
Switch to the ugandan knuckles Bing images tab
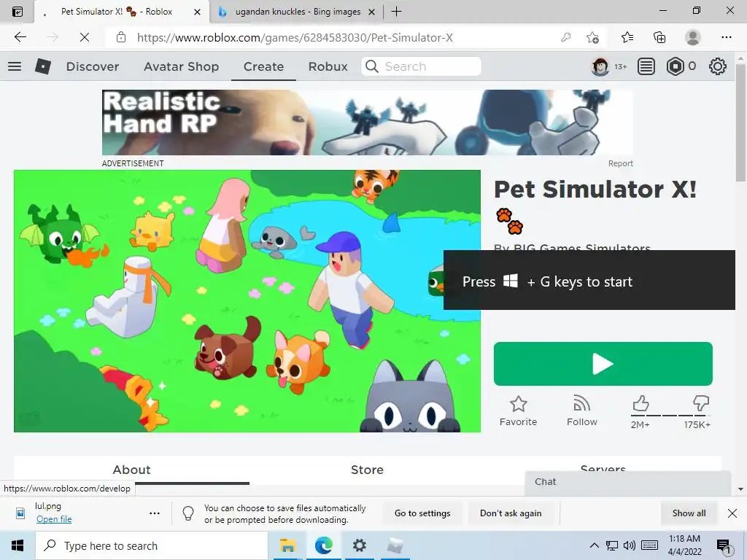pyautogui.click(x=298, y=12)
